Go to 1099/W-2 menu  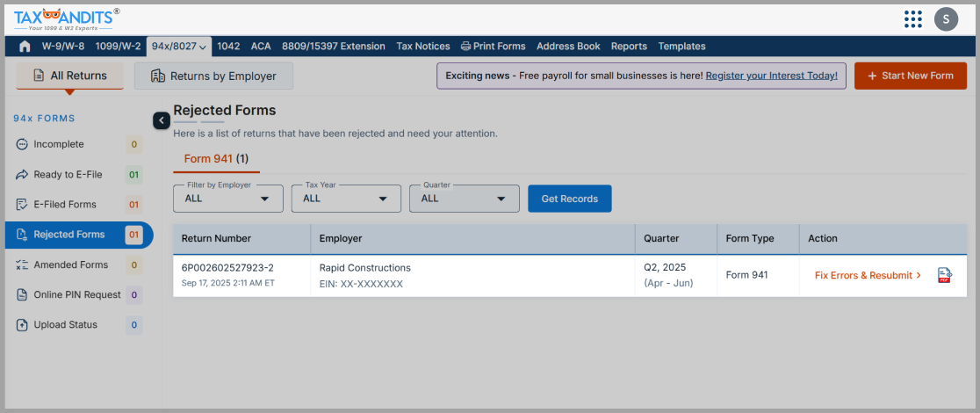(x=119, y=47)
